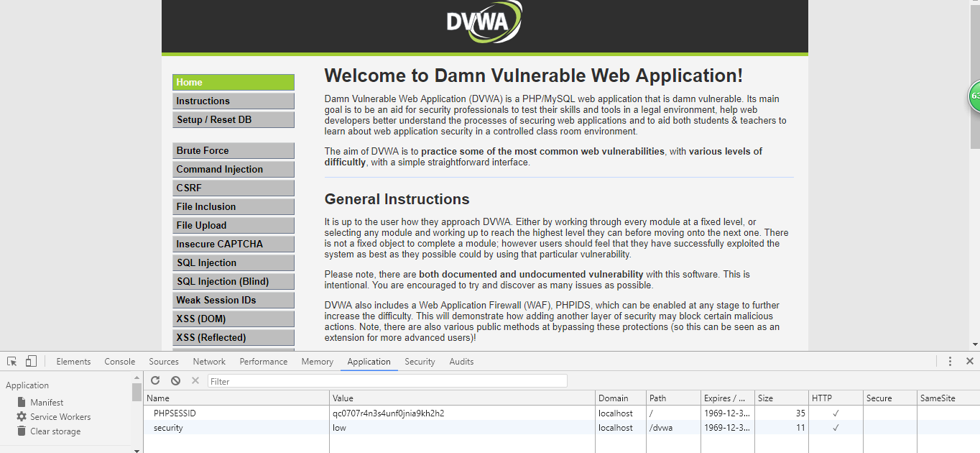Sort cookies by the SameSite column header
The height and width of the screenshot is (453, 980).
coord(948,398)
